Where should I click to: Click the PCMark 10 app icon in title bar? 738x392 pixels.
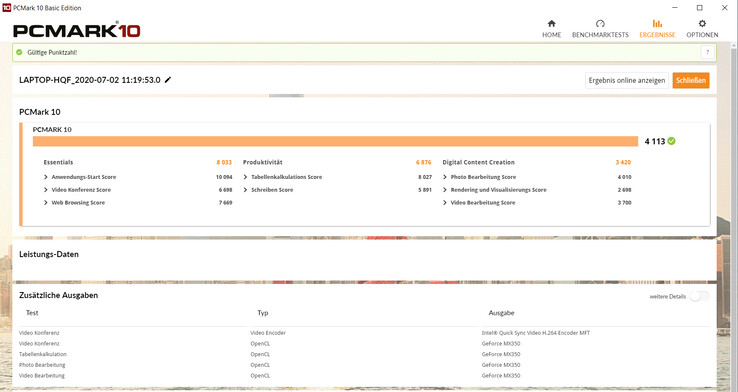[6, 8]
